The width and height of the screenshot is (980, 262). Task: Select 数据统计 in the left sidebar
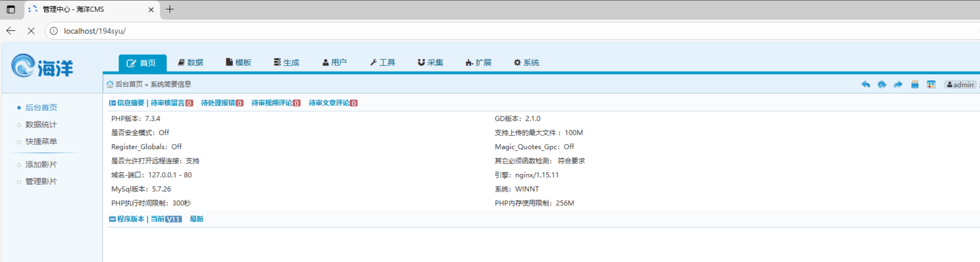[x=41, y=124]
